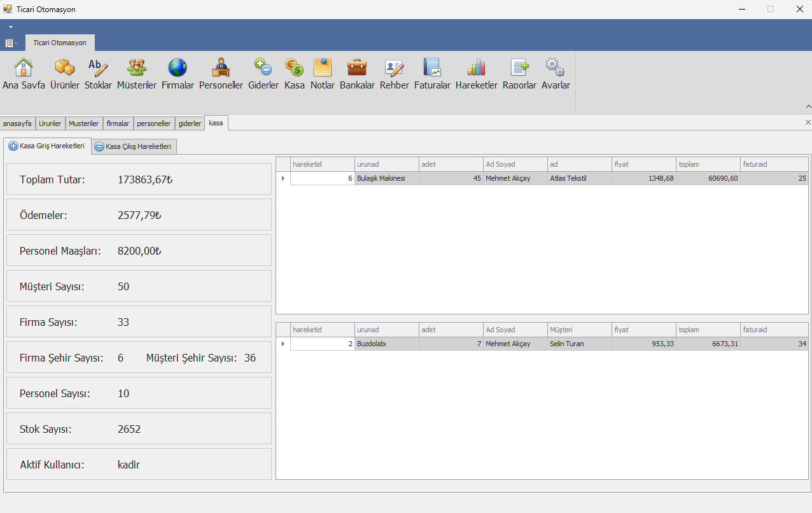Viewport: 812px width, 513px height.
Task: Sort top grid by adet column
Action: pyautogui.click(x=451, y=164)
